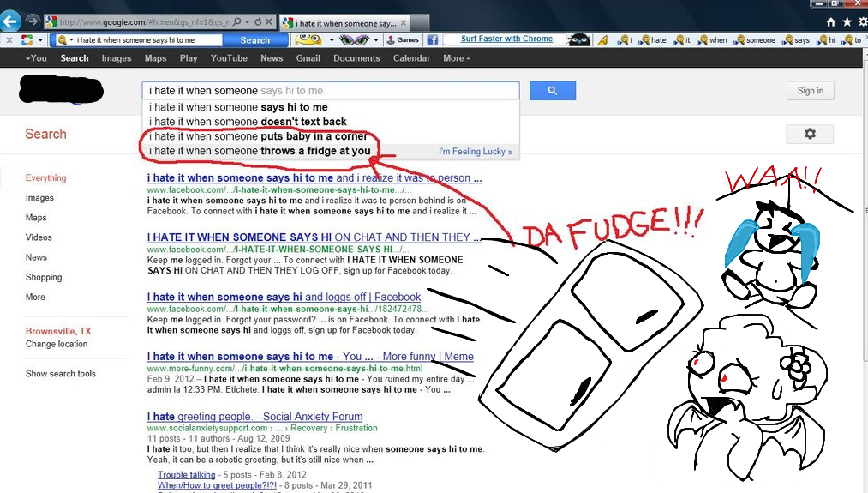Find the word 'someone' using toolbar button
This screenshot has height=493, width=868.
tap(755, 40)
